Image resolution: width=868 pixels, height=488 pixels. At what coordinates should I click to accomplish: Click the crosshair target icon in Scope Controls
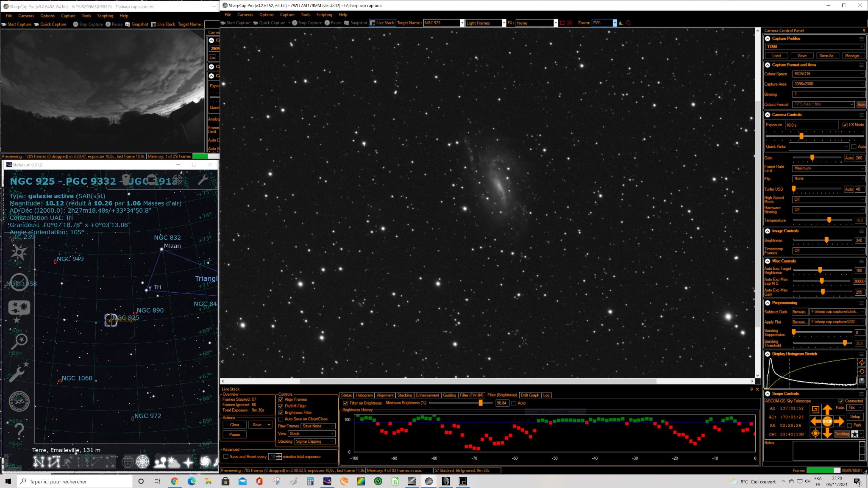pos(815,433)
